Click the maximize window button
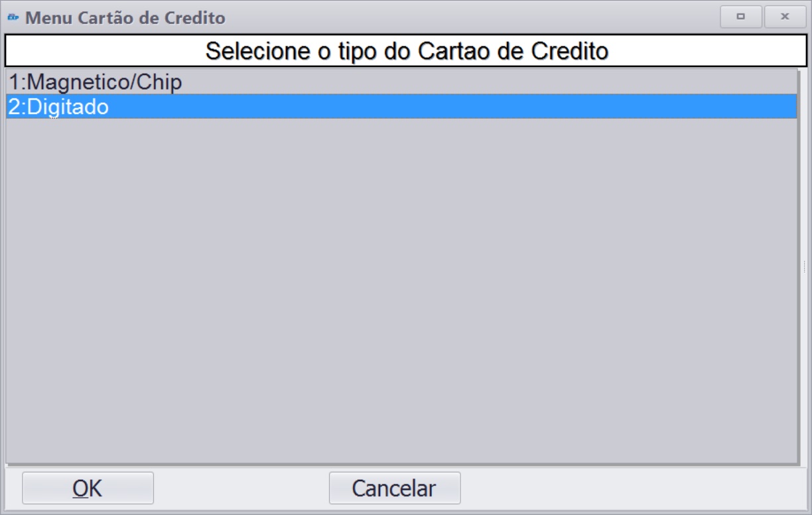This screenshot has width=812, height=515. (x=741, y=17)
